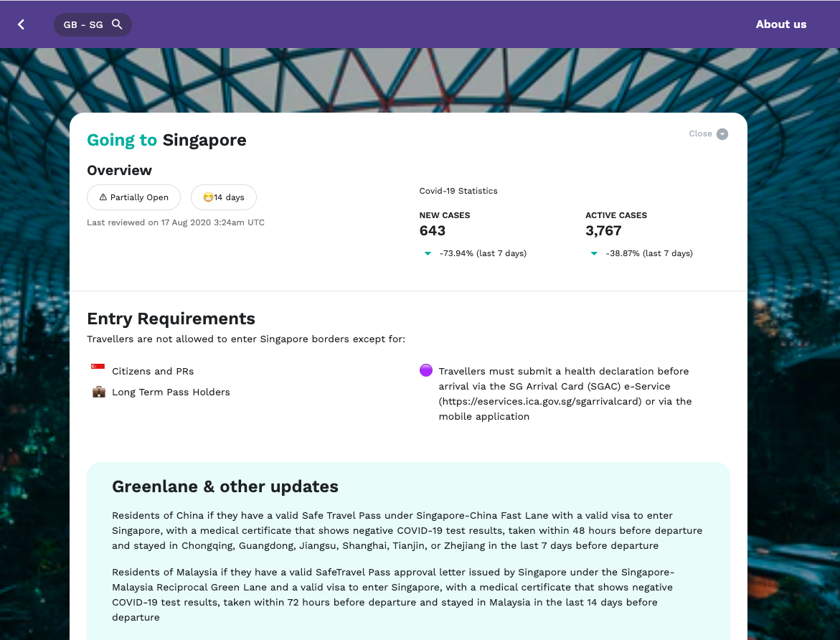
Task: Click the back arrow in the header
Action: click(x=22, y=24)
